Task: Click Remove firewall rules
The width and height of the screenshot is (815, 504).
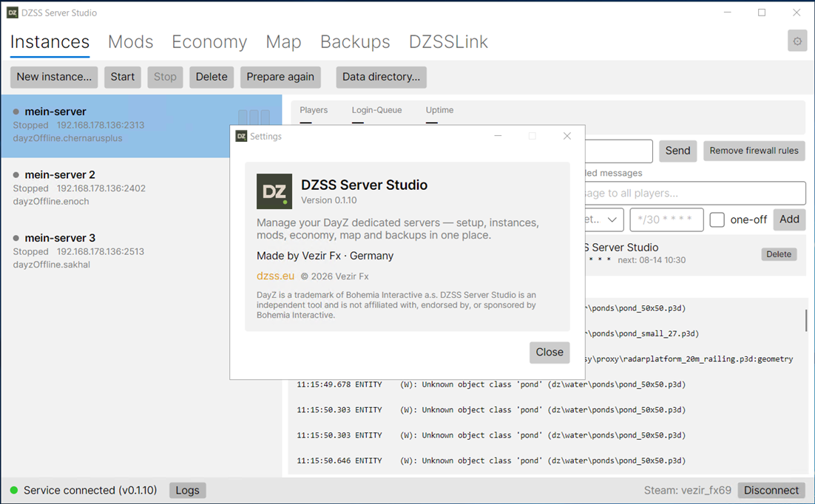Action: (x=754, y=151)
